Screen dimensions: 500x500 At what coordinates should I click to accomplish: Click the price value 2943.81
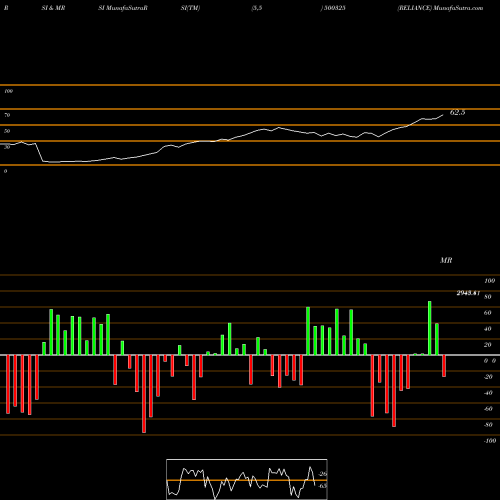click(x=468, y=293)
